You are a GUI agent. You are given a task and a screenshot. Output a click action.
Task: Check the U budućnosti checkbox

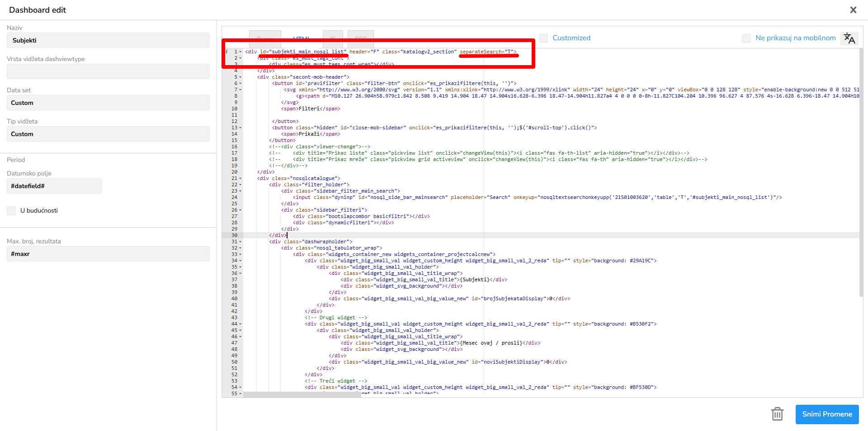(x=11, y=211)
